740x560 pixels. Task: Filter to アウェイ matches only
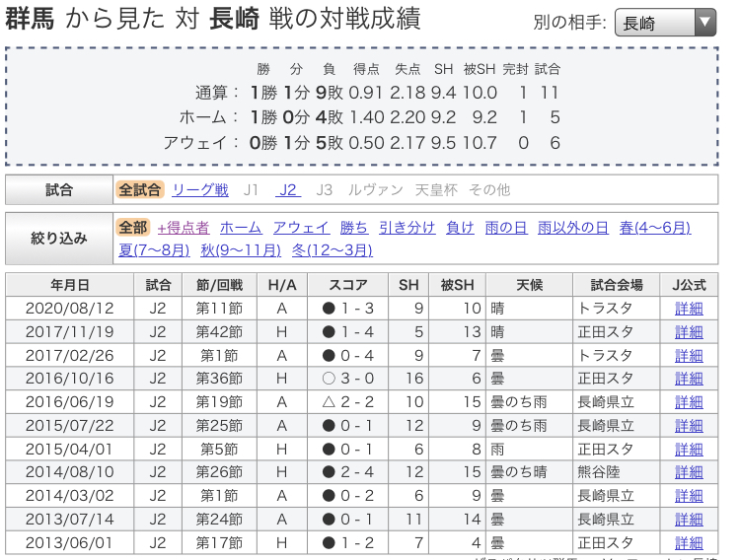tap(301, 227)
